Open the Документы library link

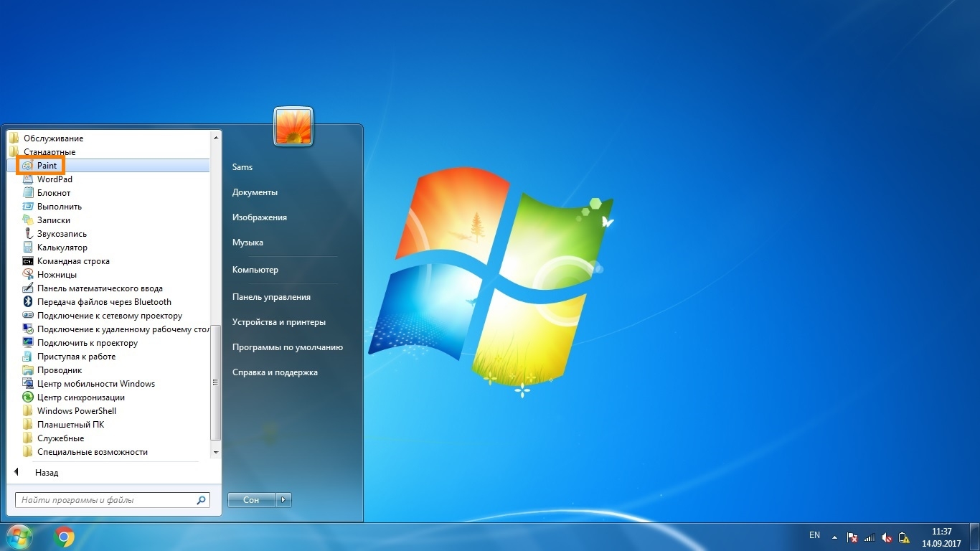(255, 192)
